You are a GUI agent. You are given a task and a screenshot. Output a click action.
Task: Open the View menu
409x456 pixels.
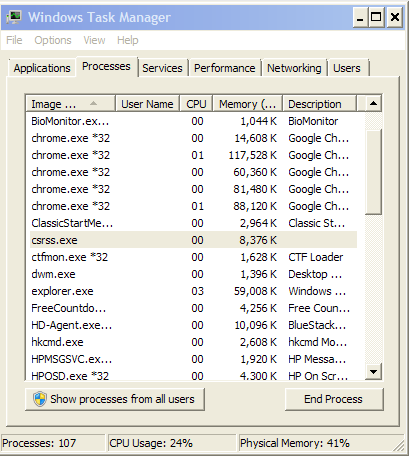coord(94,40)
